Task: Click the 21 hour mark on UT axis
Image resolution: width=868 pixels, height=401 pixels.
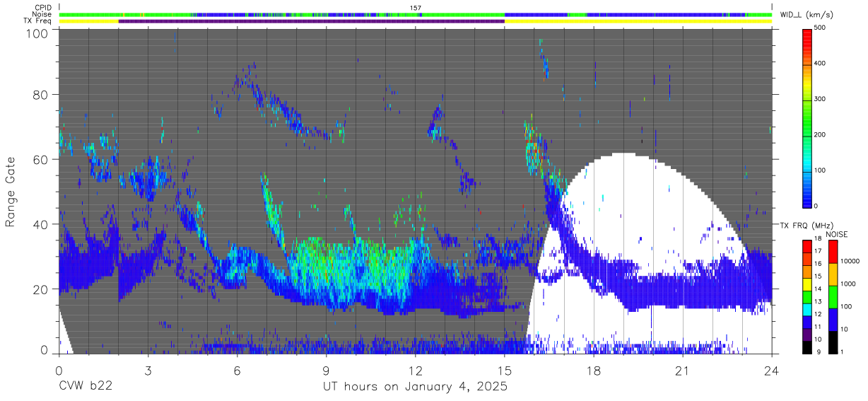Action: coord(683,369)
